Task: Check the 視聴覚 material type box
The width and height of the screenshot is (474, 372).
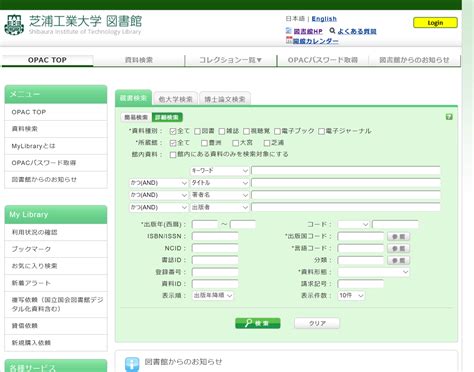Action: [246, 131]
